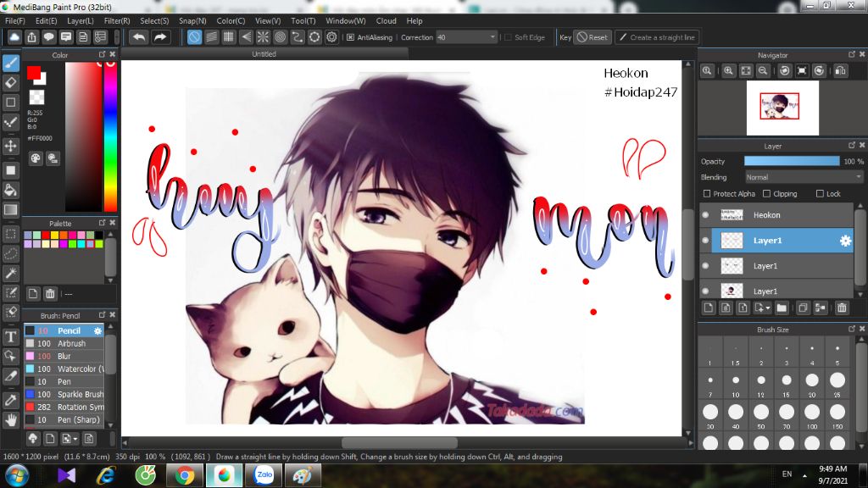The height and width of the screenshot is (488, 868).
Task: Create a new layer folder
Action: click(782, 308)
